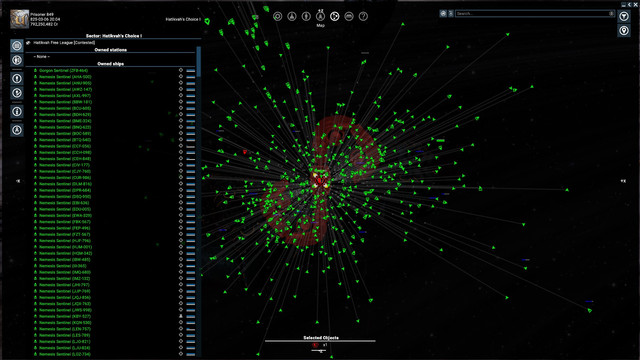640x360 pixels.
Task: Click the ship icon second in the top menu bar
Action: pos(292,16)
